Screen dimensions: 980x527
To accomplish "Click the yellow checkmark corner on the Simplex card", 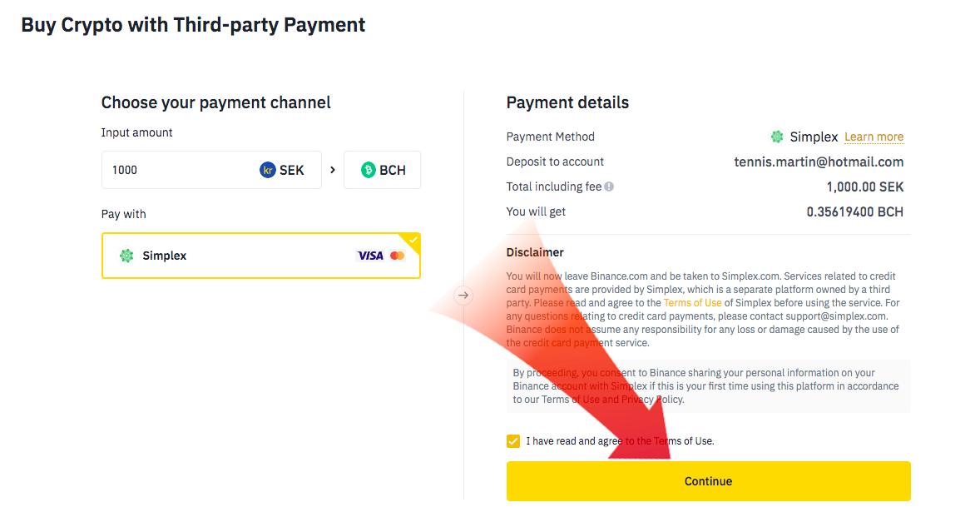I will [x=413, y=240].
